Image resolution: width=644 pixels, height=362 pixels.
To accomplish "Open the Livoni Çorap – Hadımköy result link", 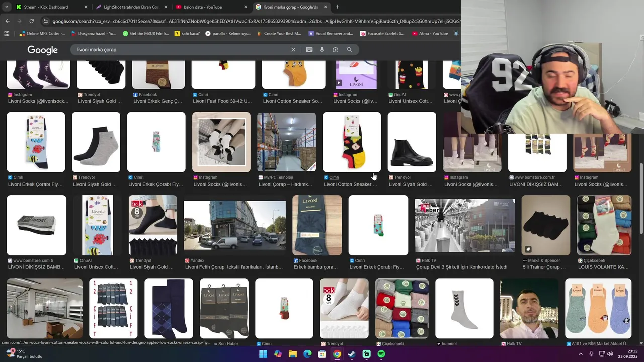I will [285, 184].
